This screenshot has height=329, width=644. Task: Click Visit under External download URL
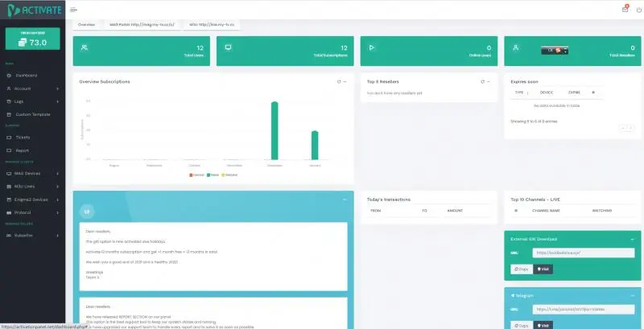click(x=543, y=269)
